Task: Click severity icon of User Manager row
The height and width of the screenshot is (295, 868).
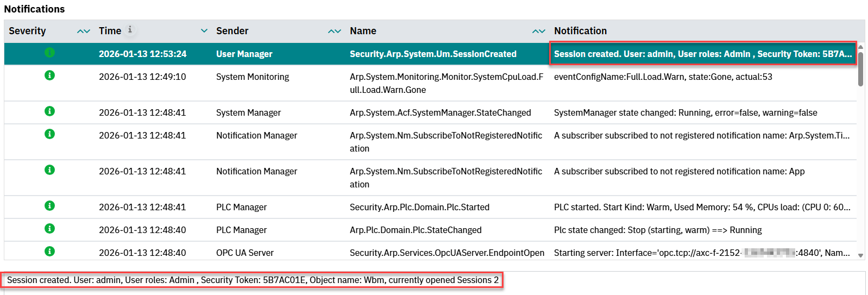Action: tap(49, 53)
